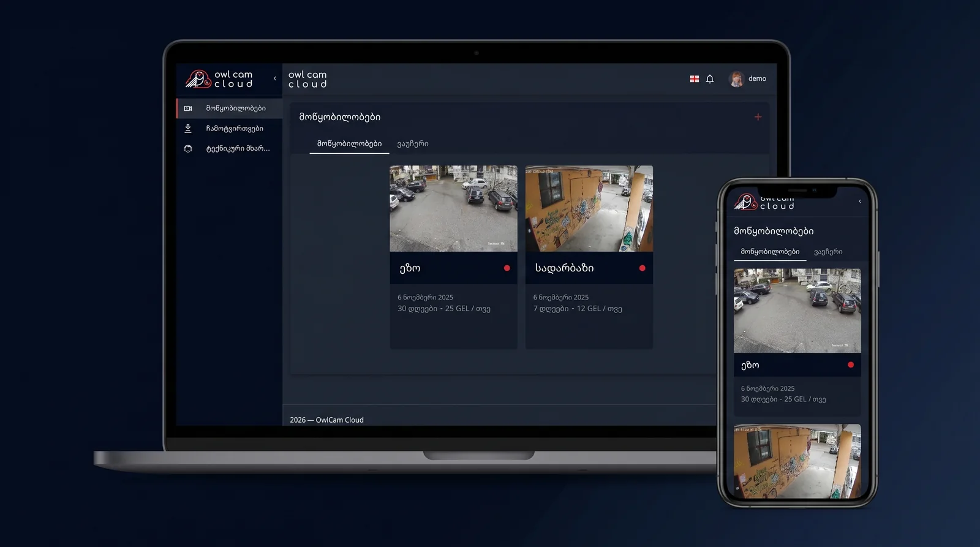
Task: Click the owl logo on the phone screen
Action: pyautogui.click(x=746, y=202)
